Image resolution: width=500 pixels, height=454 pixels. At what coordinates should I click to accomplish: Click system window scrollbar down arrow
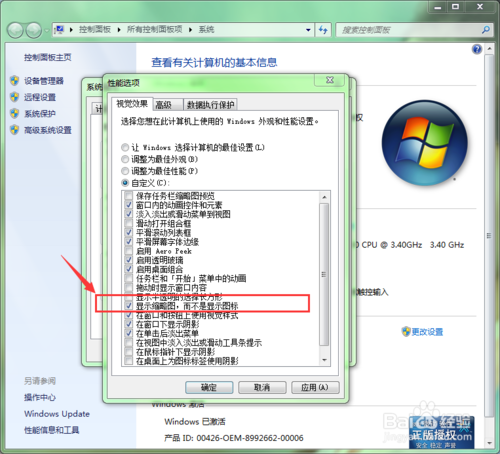tap(489, 443)
